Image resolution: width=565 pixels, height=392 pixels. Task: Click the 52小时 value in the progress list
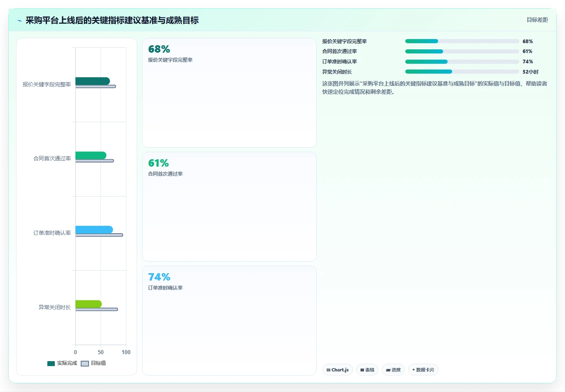tap(530, 72)
